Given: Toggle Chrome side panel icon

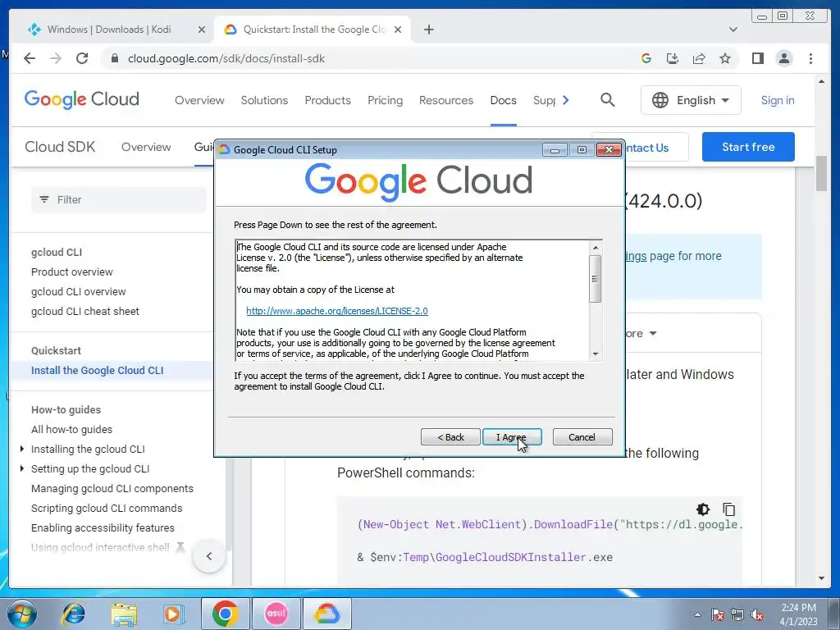Looking at the screenshot, I should 757,58.
